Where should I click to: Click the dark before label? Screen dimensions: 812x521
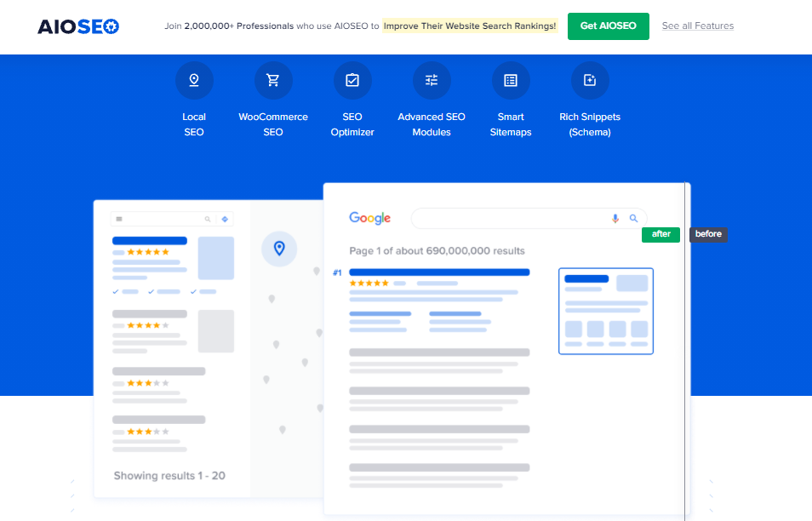pos(708,234)
